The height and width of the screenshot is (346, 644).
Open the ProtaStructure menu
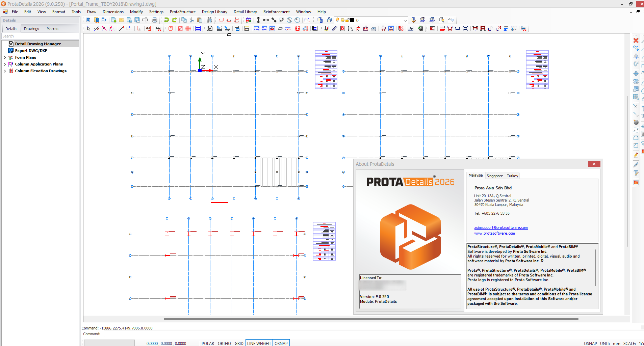183,11
